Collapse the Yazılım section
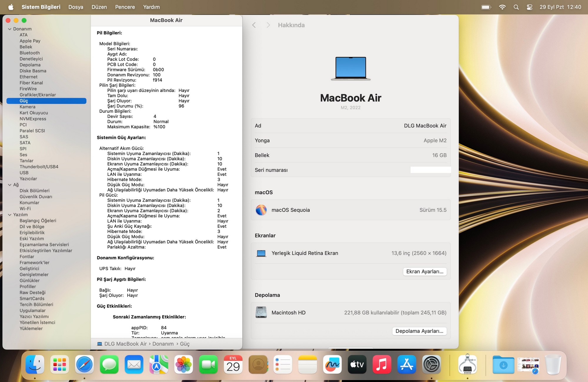588x382 pixels. pos(10,215)
